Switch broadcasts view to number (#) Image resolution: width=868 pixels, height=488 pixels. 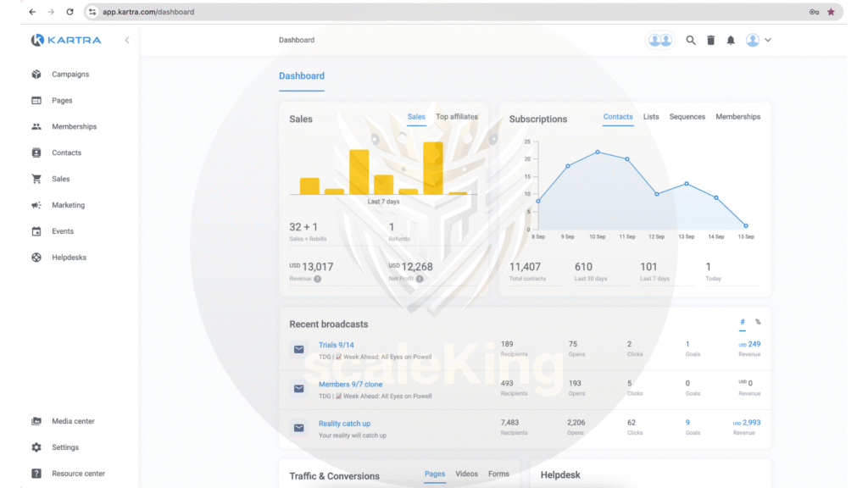click(x=743, y=322)
